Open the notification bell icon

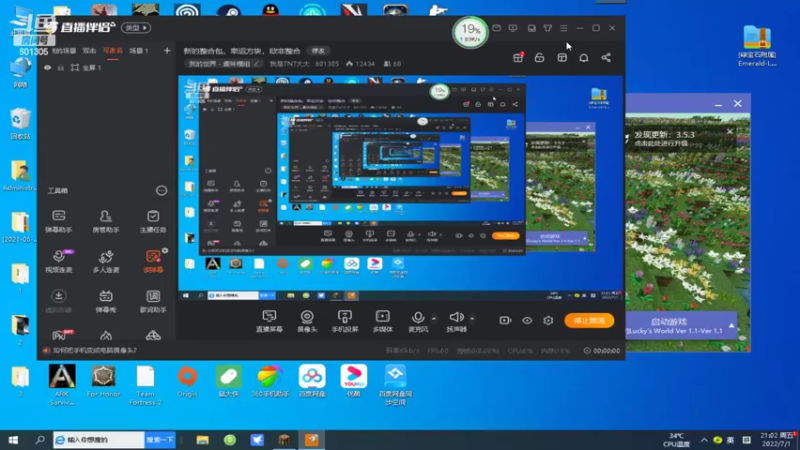[584, 58]
